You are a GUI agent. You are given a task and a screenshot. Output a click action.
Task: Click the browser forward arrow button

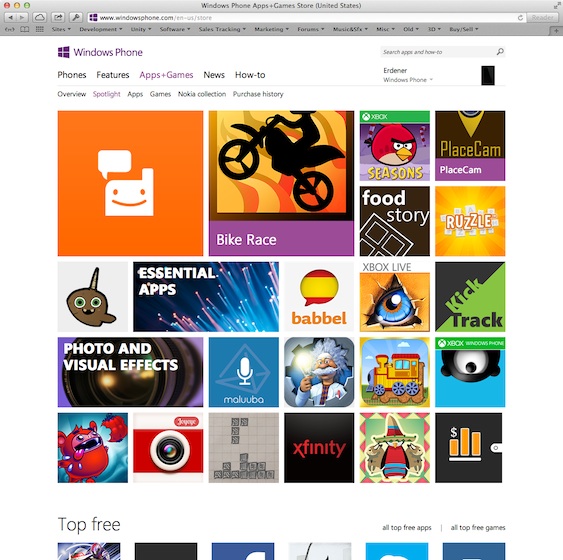pos(22,17)
